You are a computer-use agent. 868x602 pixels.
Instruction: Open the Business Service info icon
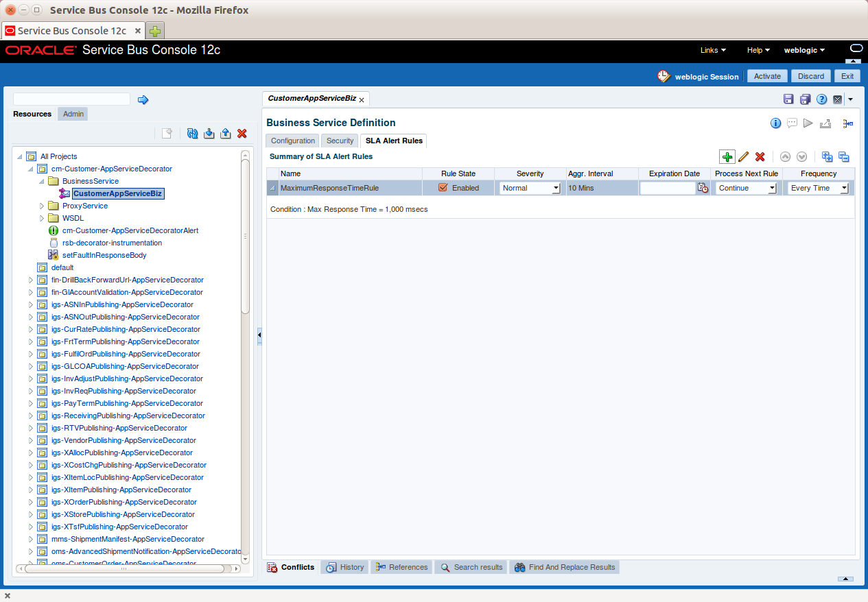(x=776, y=123)
